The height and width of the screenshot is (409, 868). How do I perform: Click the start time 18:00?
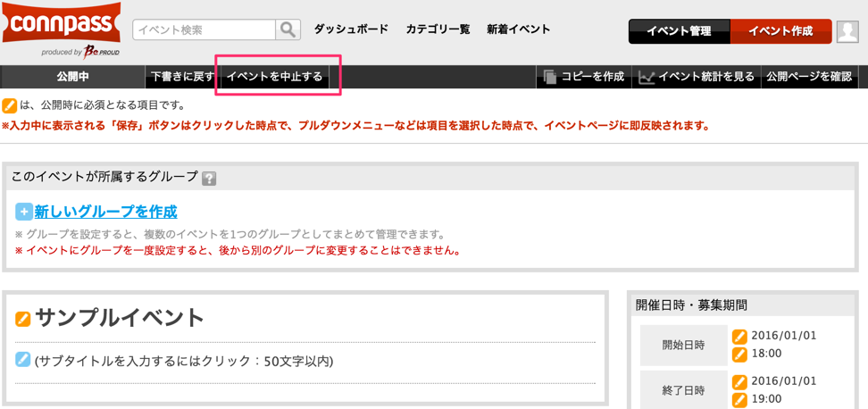click(x=766, y=355)
